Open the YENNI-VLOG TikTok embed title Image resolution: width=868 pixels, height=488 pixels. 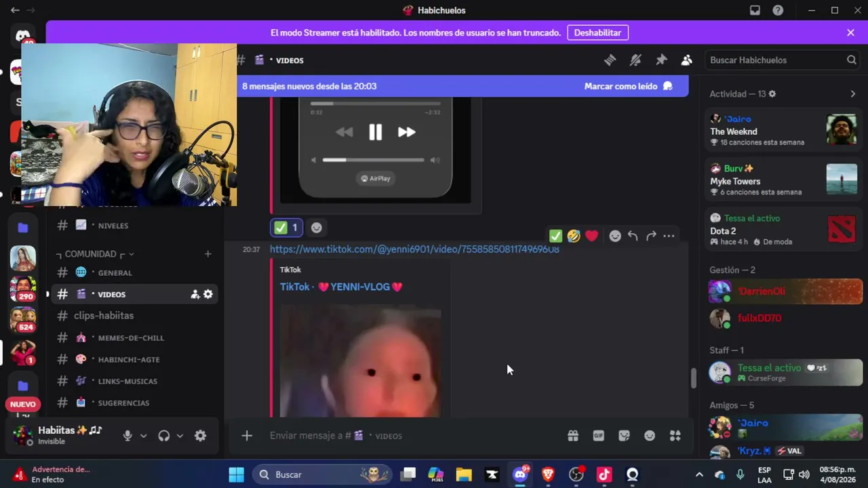341,287
